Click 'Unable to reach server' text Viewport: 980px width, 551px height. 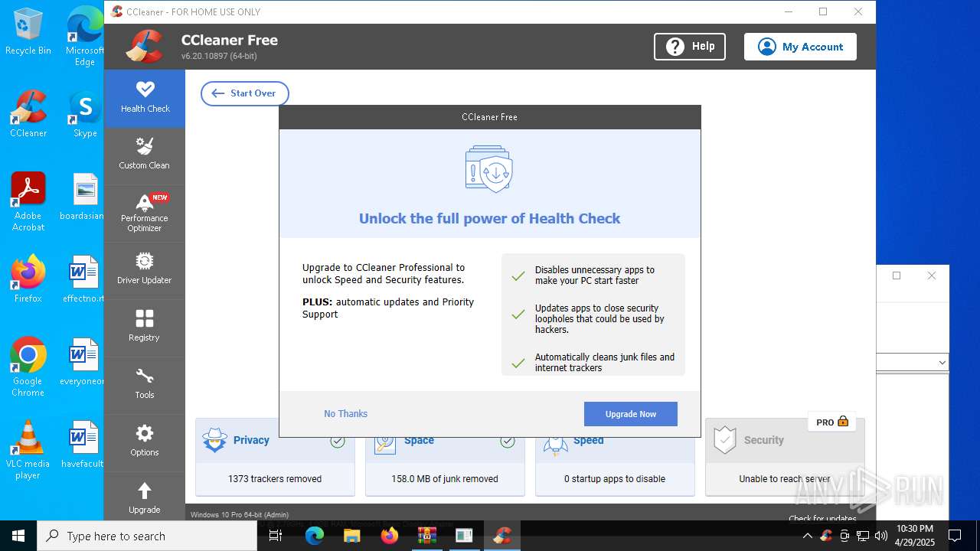pos(785,479)
